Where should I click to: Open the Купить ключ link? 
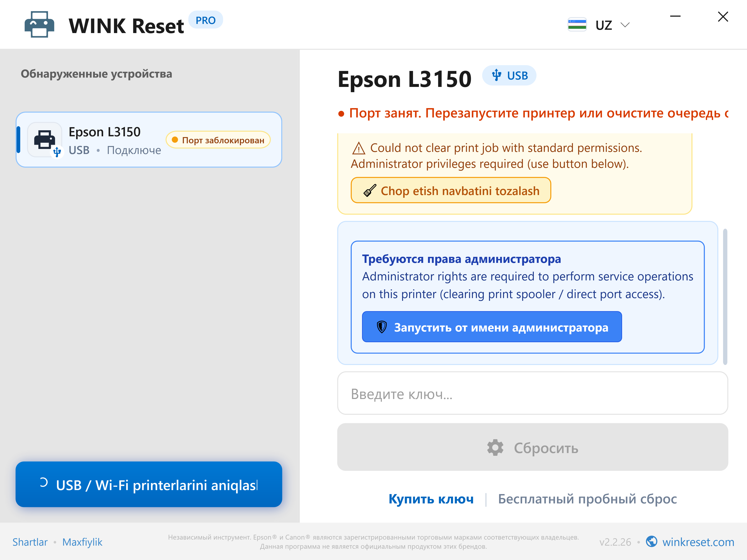[x=431, y=499]
